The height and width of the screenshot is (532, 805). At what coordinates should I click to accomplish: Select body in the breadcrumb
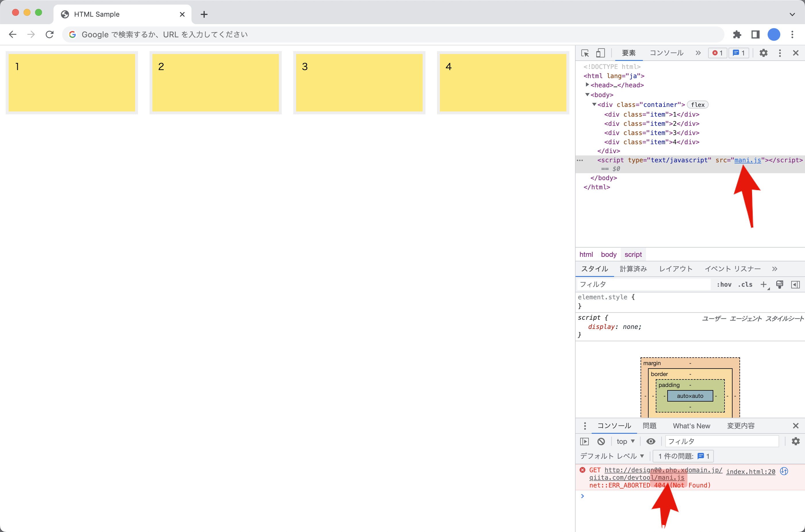coord(608,255)
